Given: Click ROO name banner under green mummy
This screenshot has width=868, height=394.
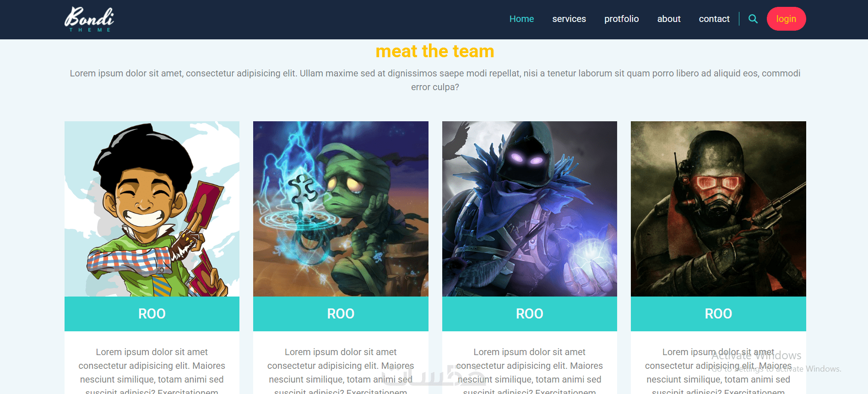Looking at the screenshot, I should point(341,314).
